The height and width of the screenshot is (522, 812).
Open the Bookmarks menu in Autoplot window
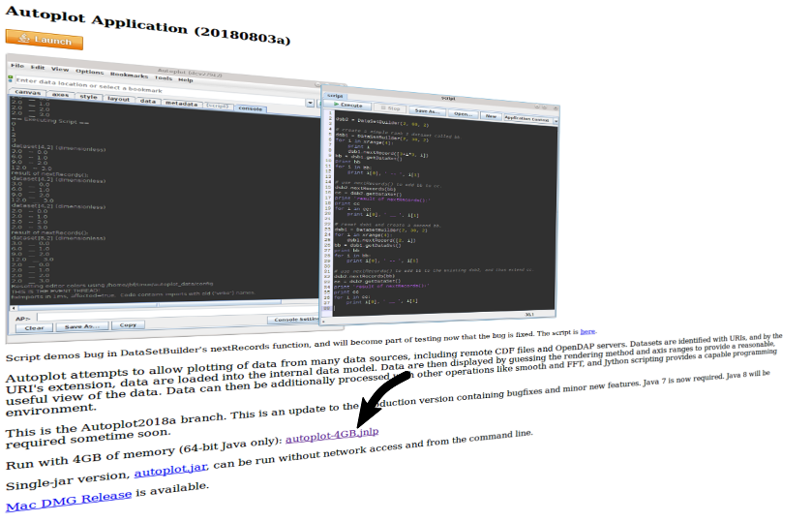point(129,75)
